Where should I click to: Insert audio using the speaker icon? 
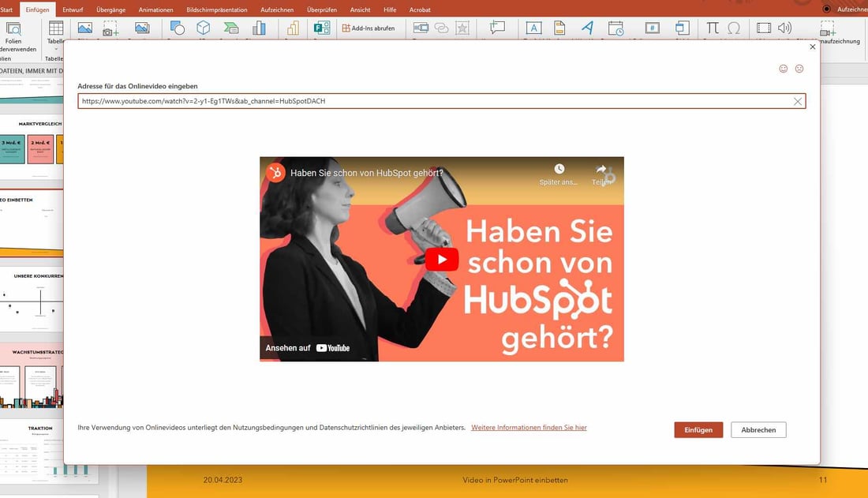click(x=784, y=28)
